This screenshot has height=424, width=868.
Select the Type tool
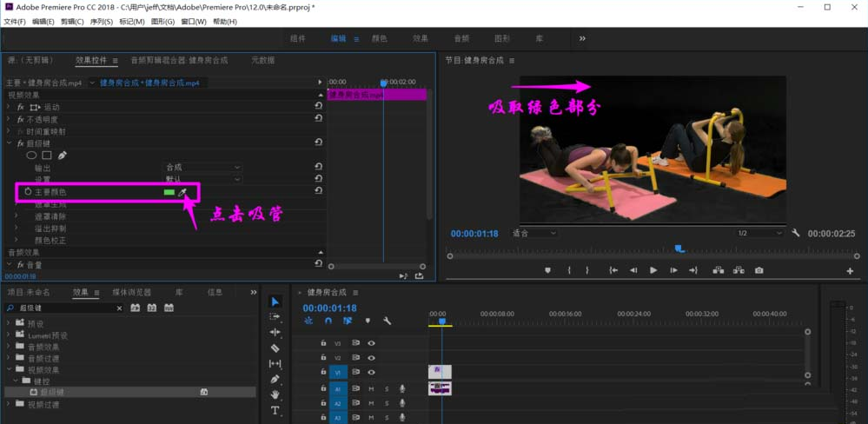[275, 410]
